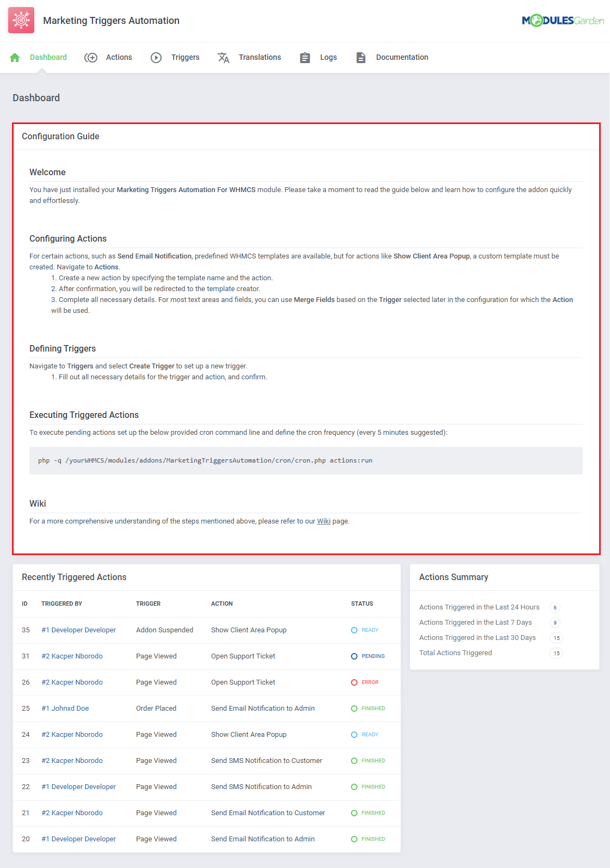610x868 pixels.
Task: Click the Configuration Guide heading
Action: pos(60,136)
